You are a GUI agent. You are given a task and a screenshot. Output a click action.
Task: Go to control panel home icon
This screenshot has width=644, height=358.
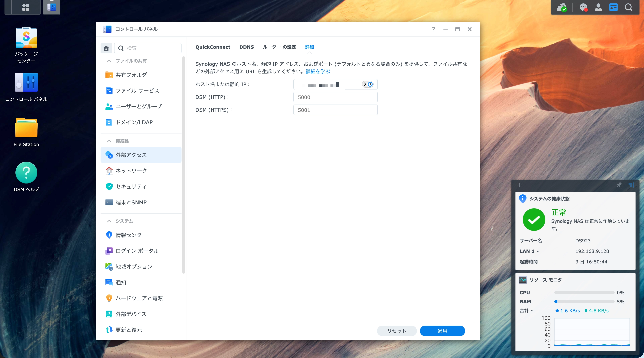pos(106,48)
